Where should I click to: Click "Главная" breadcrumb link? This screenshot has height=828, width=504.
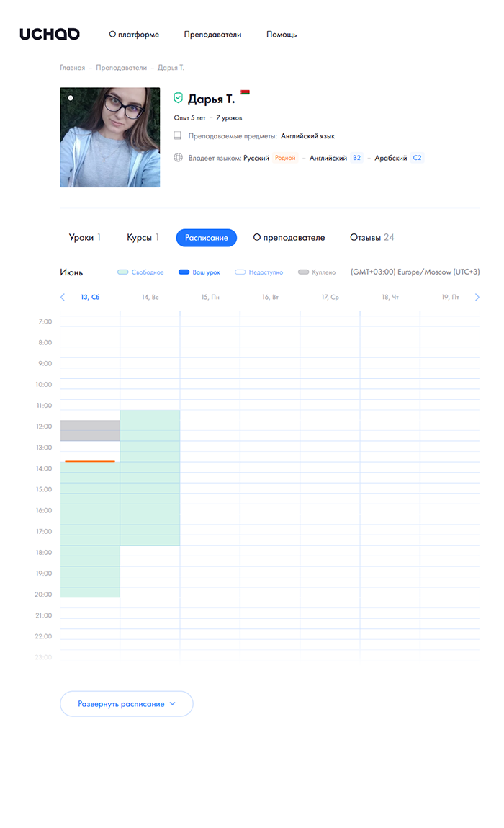click(72, 68)
